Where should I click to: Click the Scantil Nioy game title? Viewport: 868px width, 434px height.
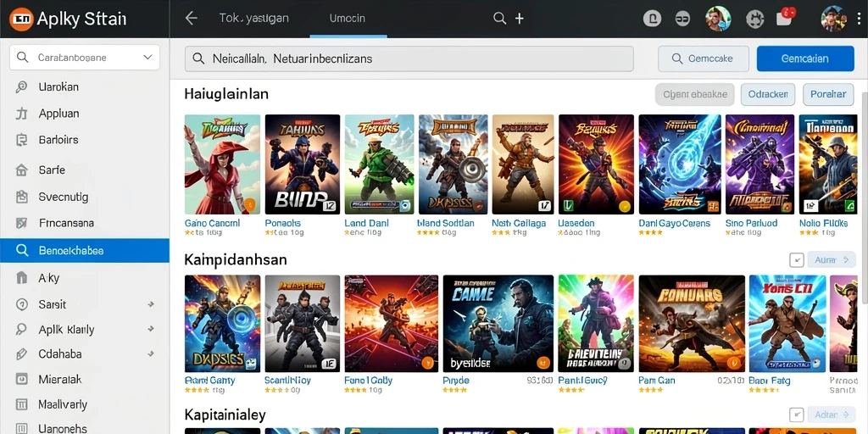click(x=287, y=381)
